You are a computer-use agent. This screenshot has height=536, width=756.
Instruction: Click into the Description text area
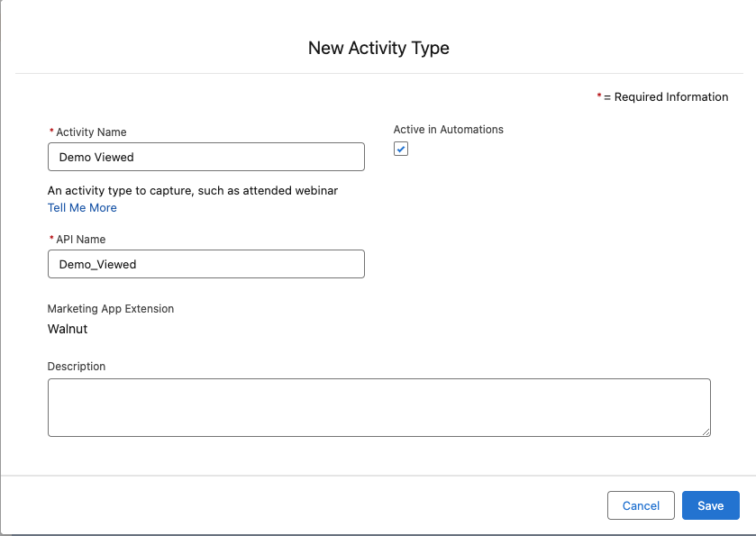pyautogui.click(x=379, y=407)
